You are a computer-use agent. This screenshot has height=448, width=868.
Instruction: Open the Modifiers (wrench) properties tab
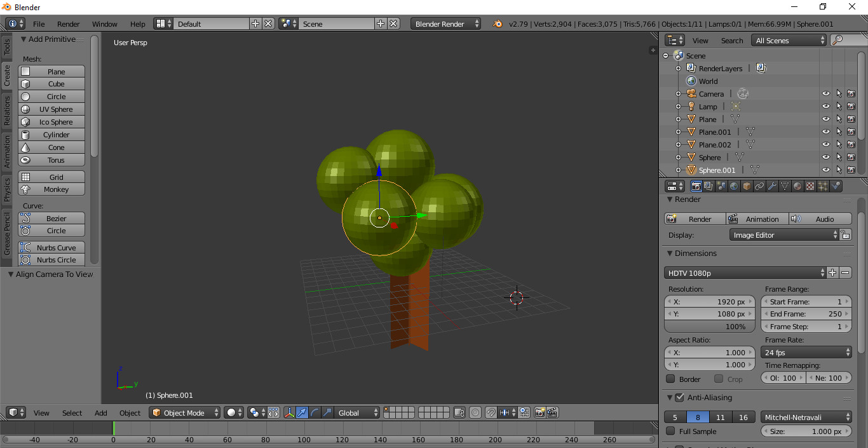[773, 186]
